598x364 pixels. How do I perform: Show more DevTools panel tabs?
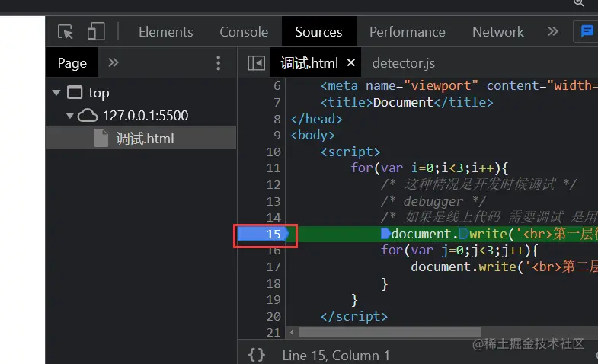(x=553, y=32)
